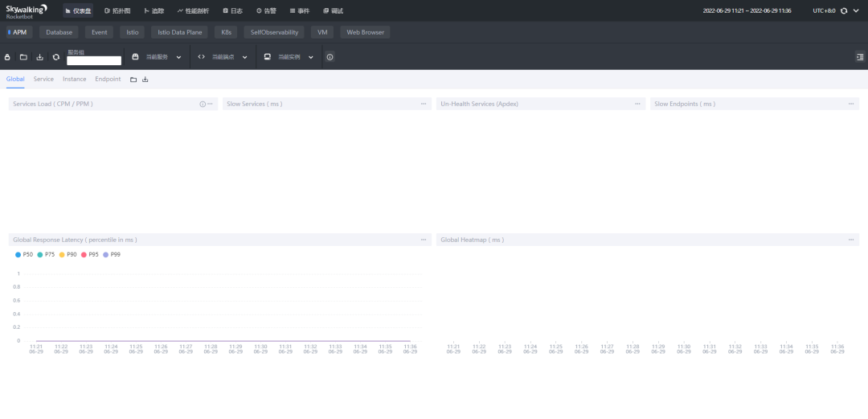The height and width of the screenshot is (419, 868).
Task: Switch to the Instance tab
Action: pyautogui.click(x=75, y=80)
